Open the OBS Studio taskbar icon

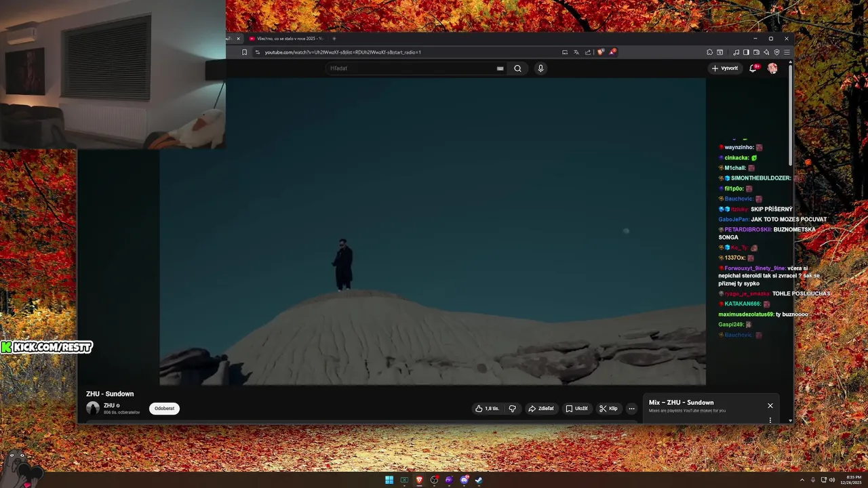click(434, 480)
